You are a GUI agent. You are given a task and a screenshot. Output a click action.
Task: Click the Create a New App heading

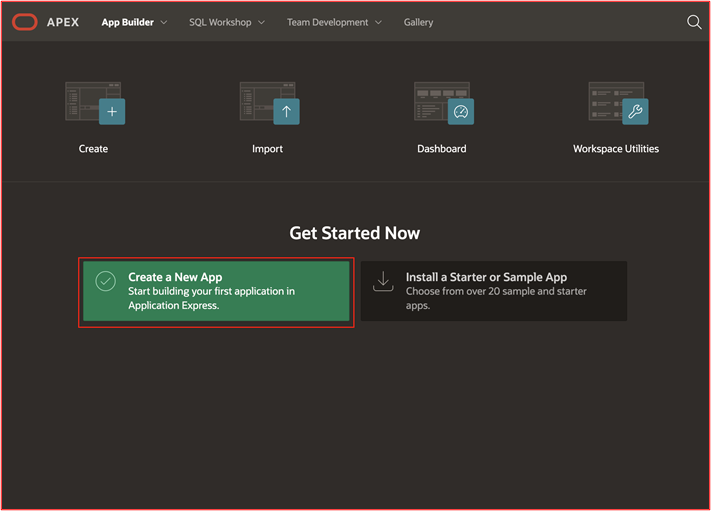[175, 277]
